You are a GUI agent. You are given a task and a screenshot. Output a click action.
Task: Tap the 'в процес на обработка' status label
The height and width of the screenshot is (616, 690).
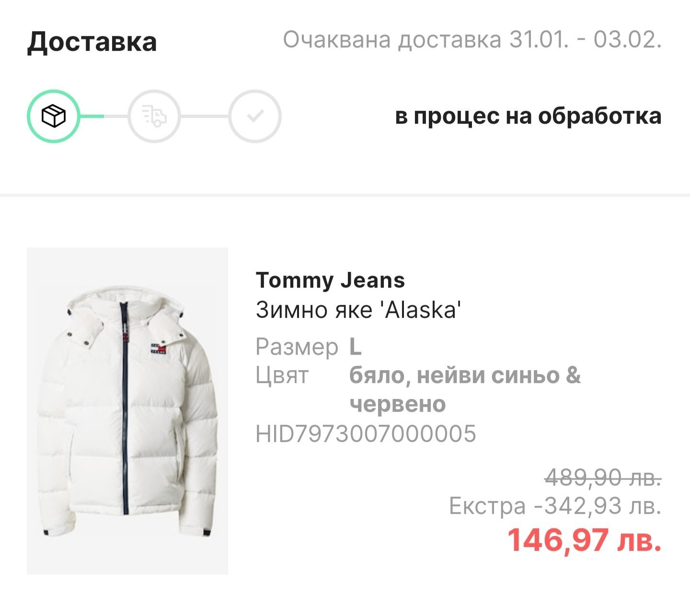point(528,116)
